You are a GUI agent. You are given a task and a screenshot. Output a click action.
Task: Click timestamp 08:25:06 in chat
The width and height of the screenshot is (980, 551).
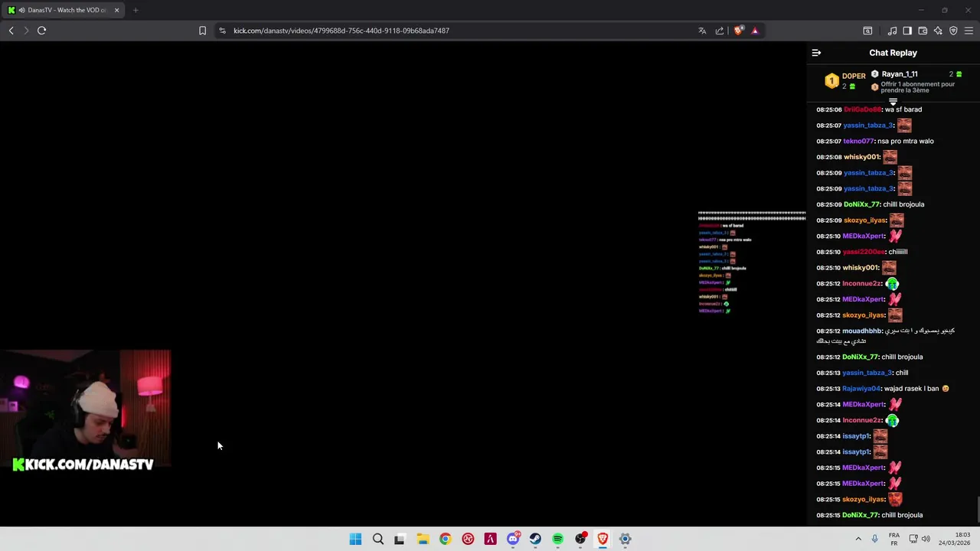coord(828,109)
